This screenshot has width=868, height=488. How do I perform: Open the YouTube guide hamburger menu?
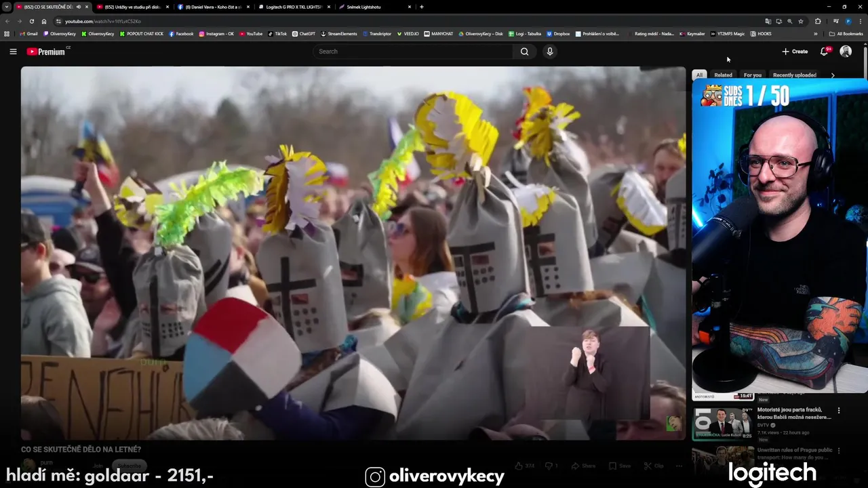(x=13, y=52)
